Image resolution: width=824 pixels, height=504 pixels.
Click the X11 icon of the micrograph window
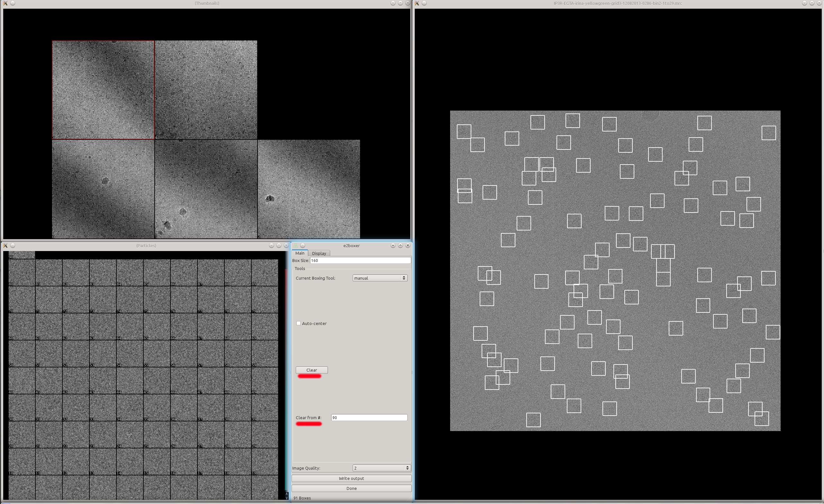click(417, 3)
